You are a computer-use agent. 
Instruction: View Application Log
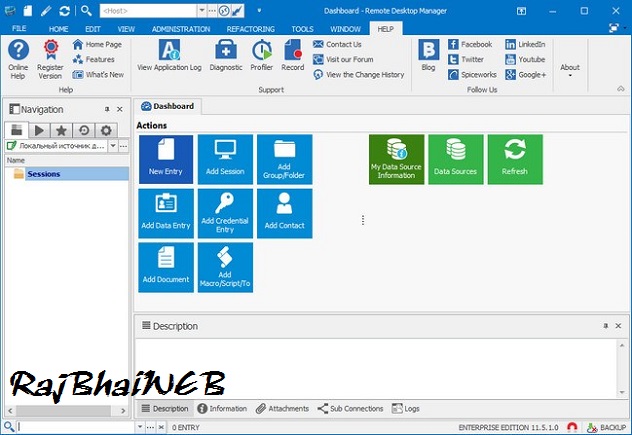pos(169,56)
